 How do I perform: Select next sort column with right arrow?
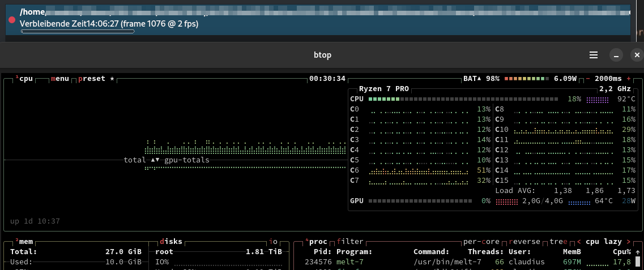click(x=628, y=242)
